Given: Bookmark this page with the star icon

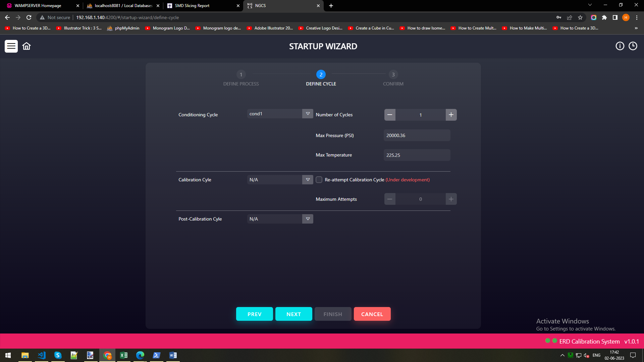Looking at the screenshot, I should point(580,17).
